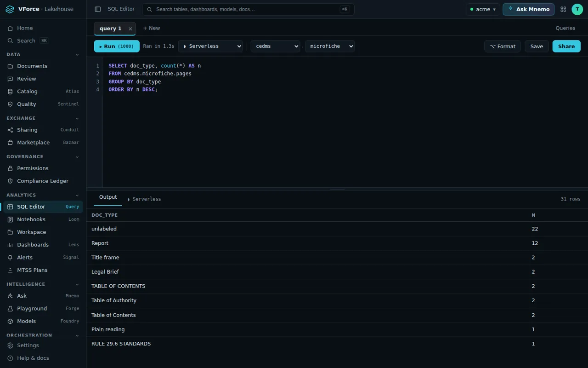Click the Help & docs icon

click(10, 358)
